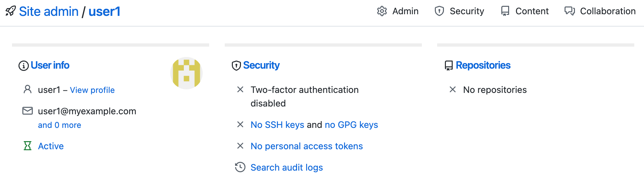
Task: Click the Security shield icon in top navigation
Action: [x=439, y=11]
